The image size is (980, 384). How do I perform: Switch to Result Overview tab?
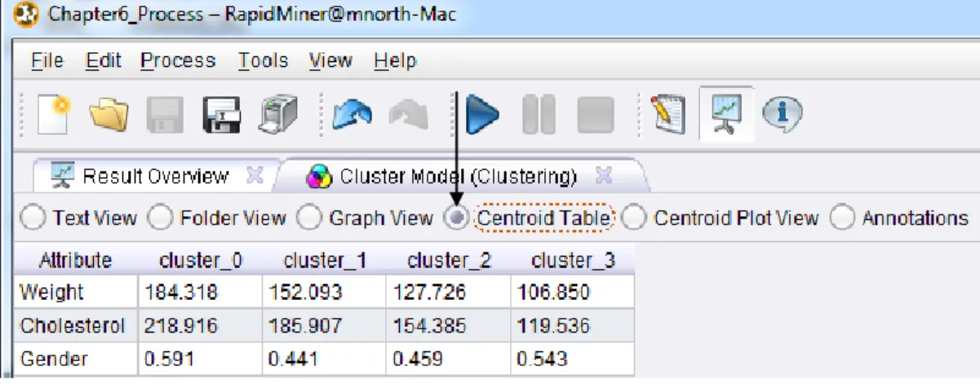155,175
